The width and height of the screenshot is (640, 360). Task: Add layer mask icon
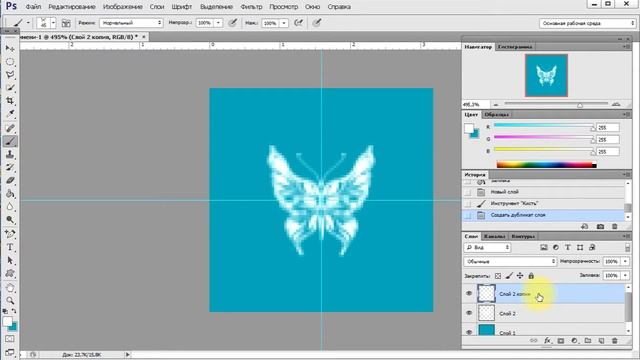[561, 341]
